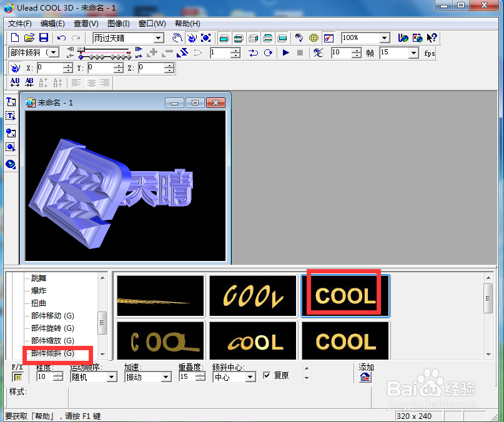
Task: Redo the last undone action
Action: point(76,38)
